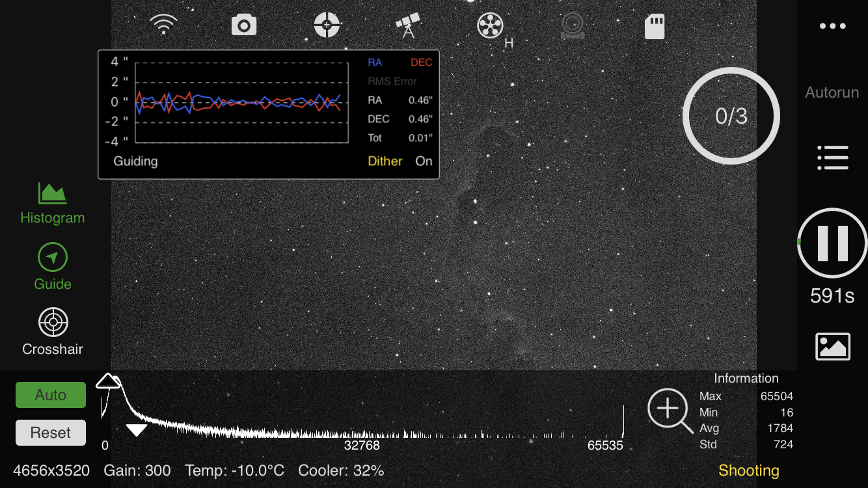The image size is (868, 488).
Task: Click the blue RA legend label
Action: [x=375, y=62]
